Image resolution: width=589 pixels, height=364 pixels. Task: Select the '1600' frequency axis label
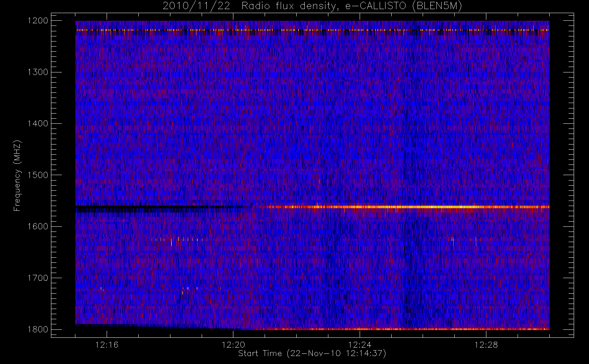point(38,226)
